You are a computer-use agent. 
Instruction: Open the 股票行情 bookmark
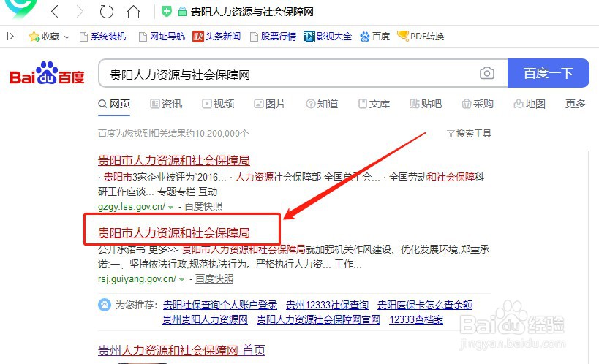click(273, 37)
